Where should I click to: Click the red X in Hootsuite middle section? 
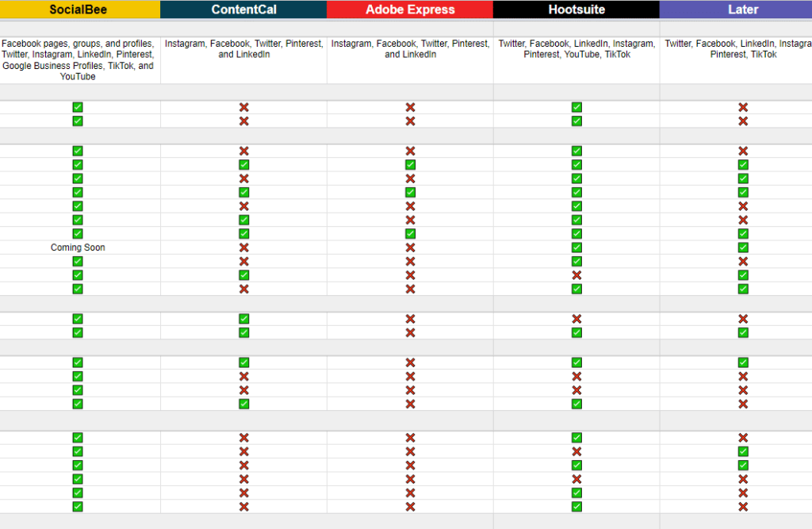click(576, 319)
